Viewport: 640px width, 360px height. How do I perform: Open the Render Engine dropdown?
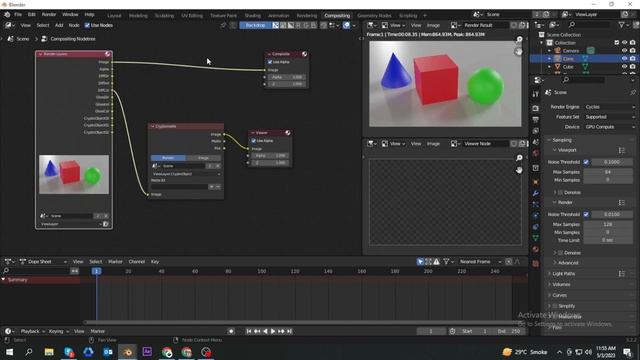pyautogui.click(x=610, y=107)
